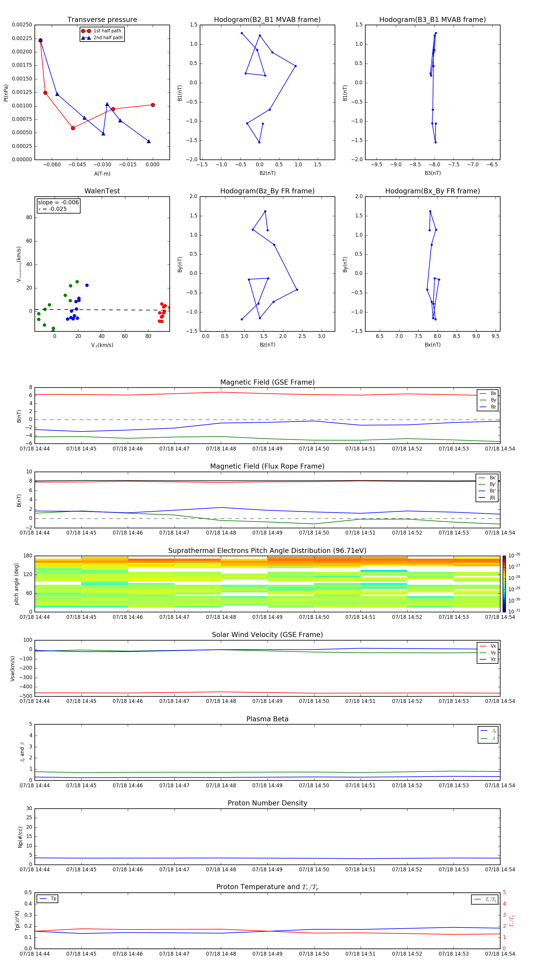The height and width of the screenshot is (980, 535).
Task: Click the "Hodogram(B3_B1 MVAB frame)" title
Action: (x=432, y=20)
